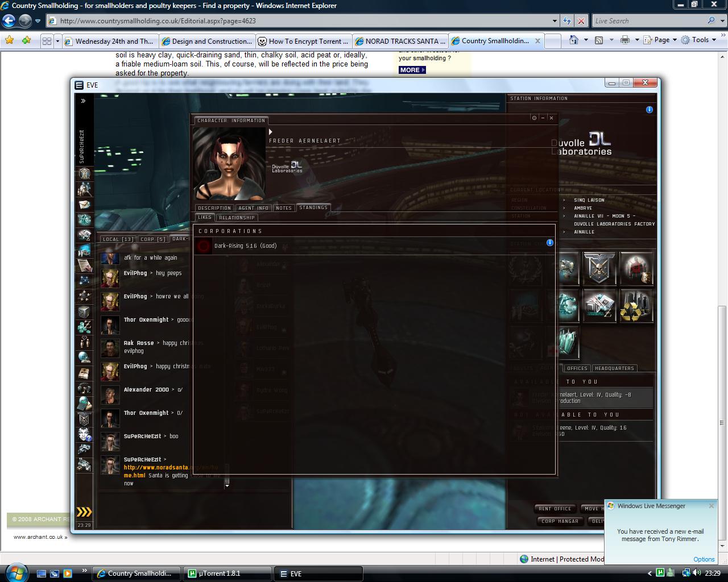Expand hidden quick launch icons chevron
Image resolution: width=728 pixels, height=582 pixels.
point(85,570)
